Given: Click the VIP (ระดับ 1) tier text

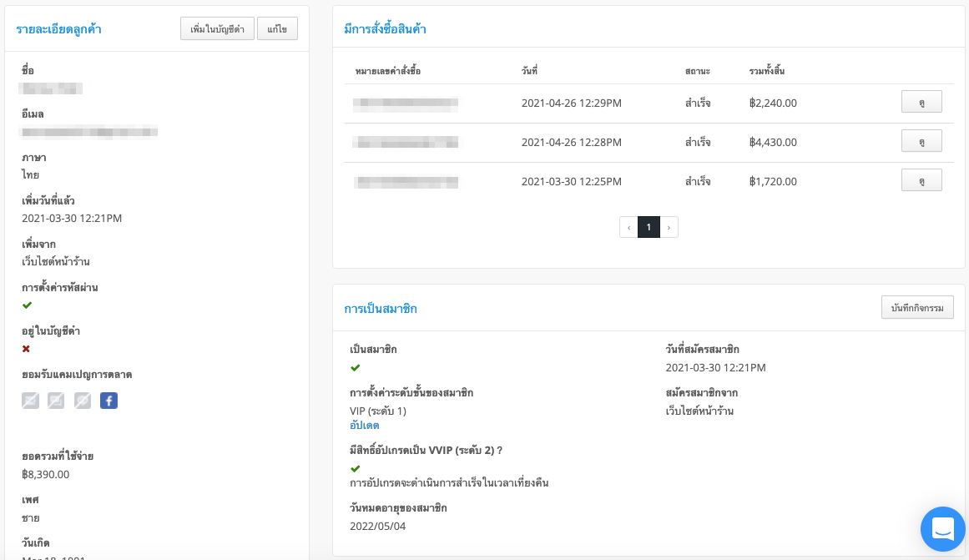Looking at the screenshot, I should pos(378,411).
